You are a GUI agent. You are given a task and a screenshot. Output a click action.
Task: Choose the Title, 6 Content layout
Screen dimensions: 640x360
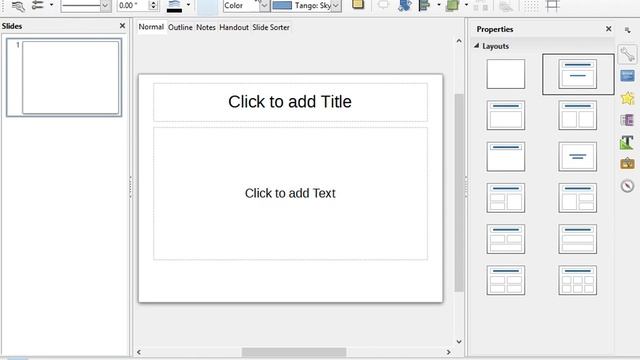(578, 280)
